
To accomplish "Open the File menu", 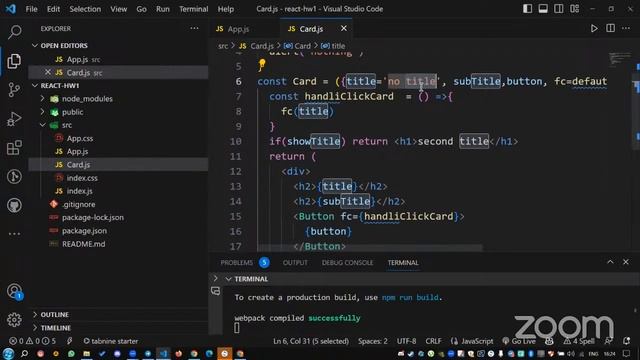I will click(x=31, y=9).
